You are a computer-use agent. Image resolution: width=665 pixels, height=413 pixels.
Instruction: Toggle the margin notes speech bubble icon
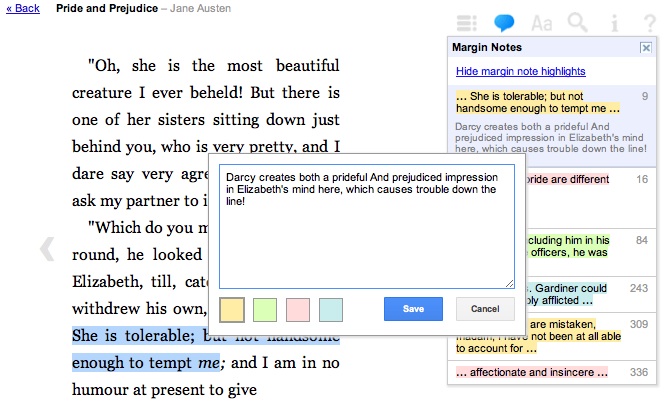click(x=504, y=23)
